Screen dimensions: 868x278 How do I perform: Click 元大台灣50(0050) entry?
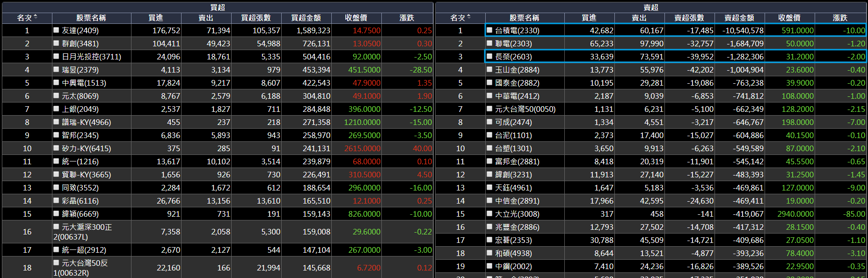[525, 109]
